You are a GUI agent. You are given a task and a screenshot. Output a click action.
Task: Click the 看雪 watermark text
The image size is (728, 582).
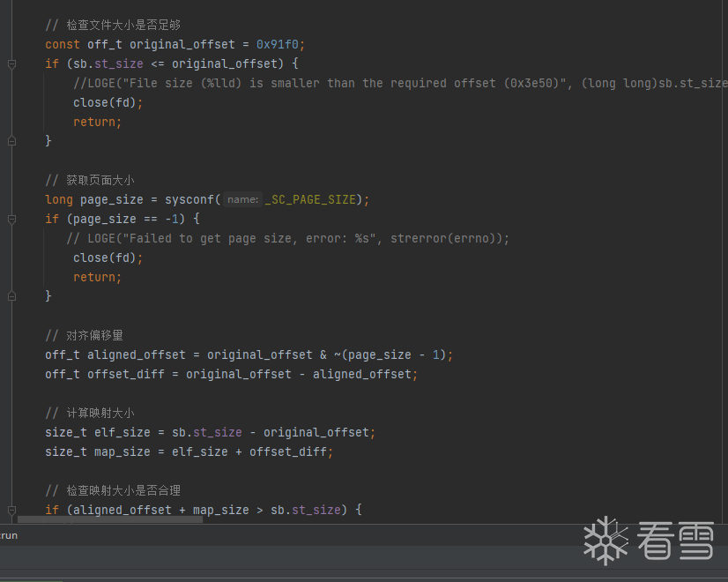pos(676,539)
